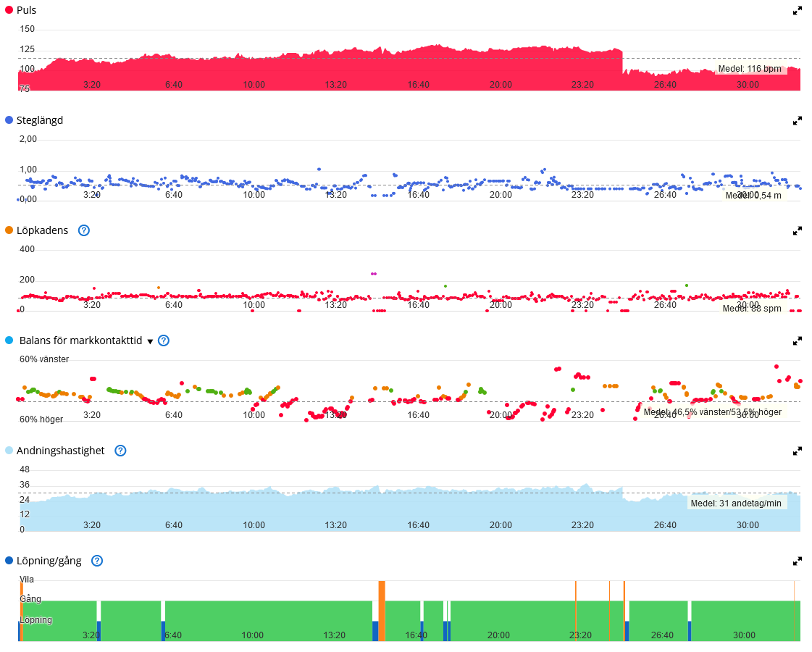The width and height of the screenshot is (812, 652).
Task: Click the Puls chart title
Action: point(26,10)
